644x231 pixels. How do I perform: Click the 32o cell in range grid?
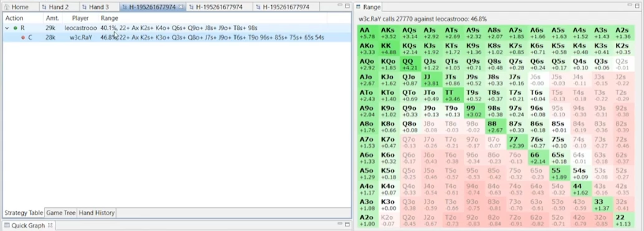(x=603, y=220)
